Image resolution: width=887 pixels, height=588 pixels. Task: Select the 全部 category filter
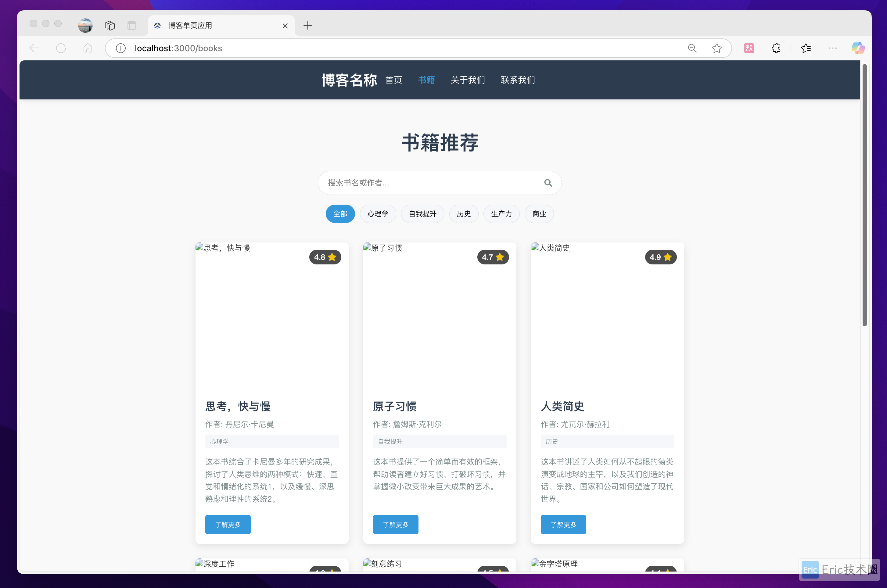coord(340,214)
